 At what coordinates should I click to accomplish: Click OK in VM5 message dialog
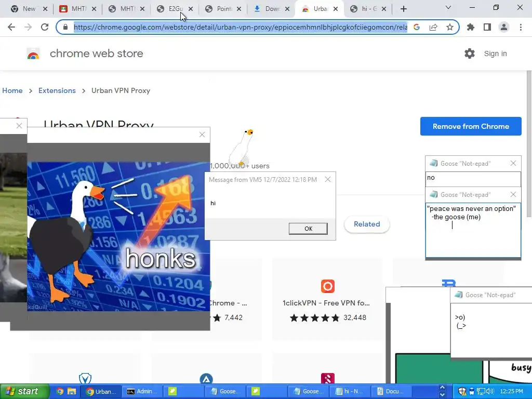click(308, 229)
